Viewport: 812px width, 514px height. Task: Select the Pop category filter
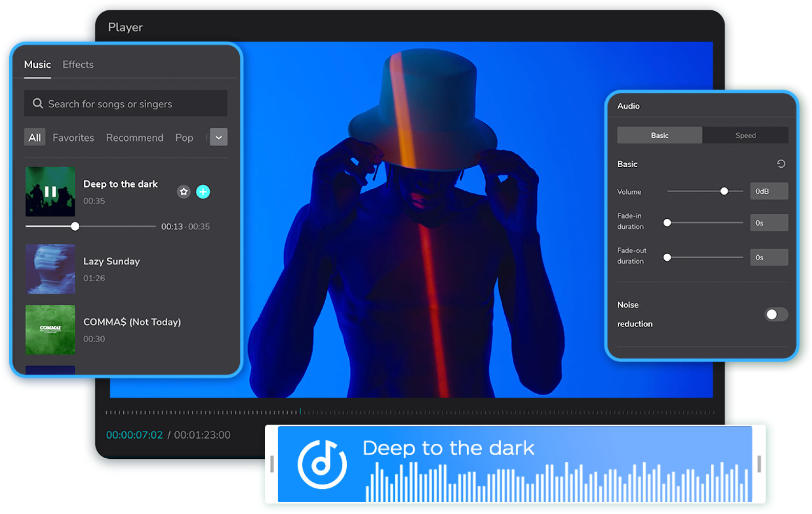tap(184, 138)
